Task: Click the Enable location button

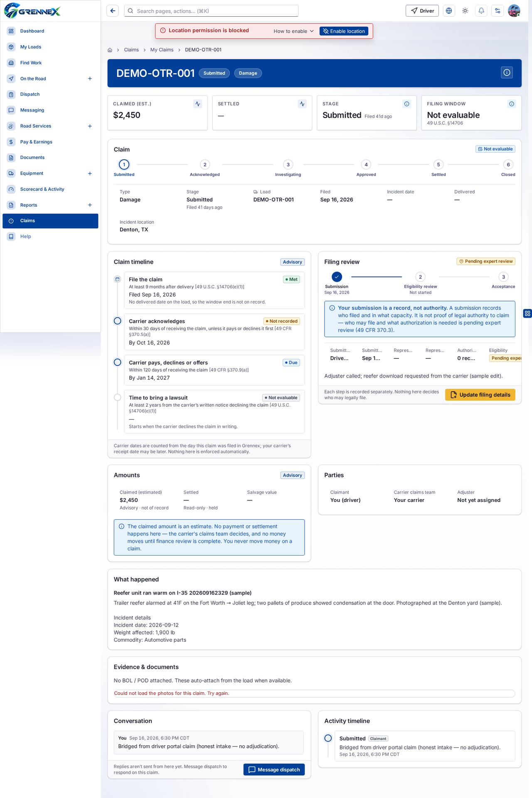Action: click(x=344, y=31)
